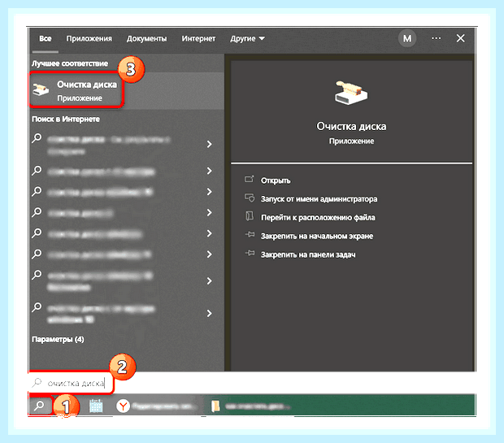The width and height of the screenshot is (504, 443).
Task: Switch to the Приложения tab
Action: pyautogui.click(x=89, y=39)
